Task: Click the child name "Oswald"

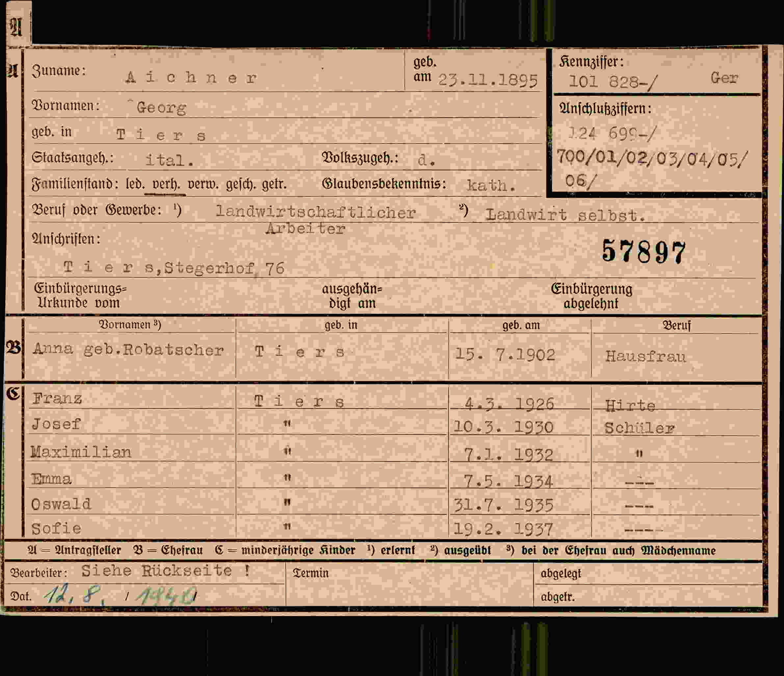Action: (x=61, y=504)
